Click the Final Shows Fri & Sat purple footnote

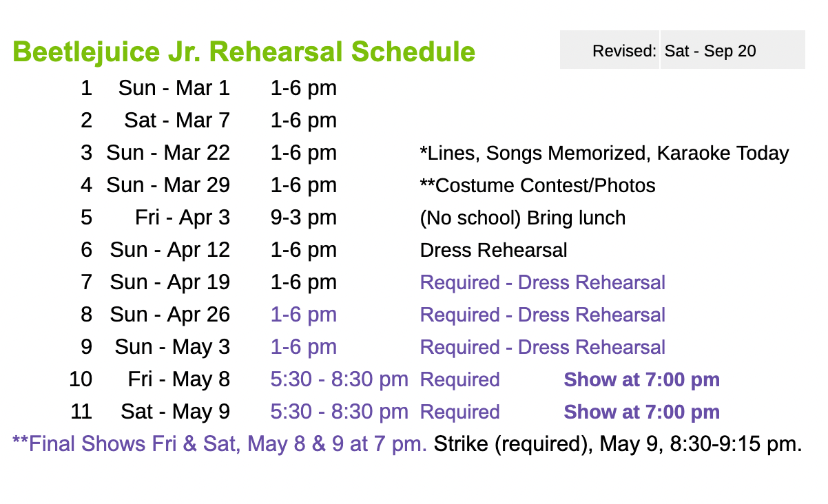(220, 444)
